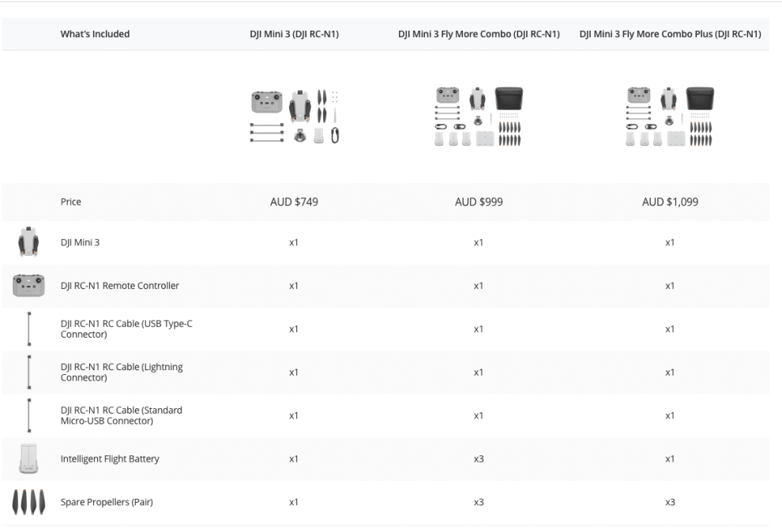Screen dimensions: 782x532
Task: Click the Spare Propellers icon
Action: [x=29, y=502]
